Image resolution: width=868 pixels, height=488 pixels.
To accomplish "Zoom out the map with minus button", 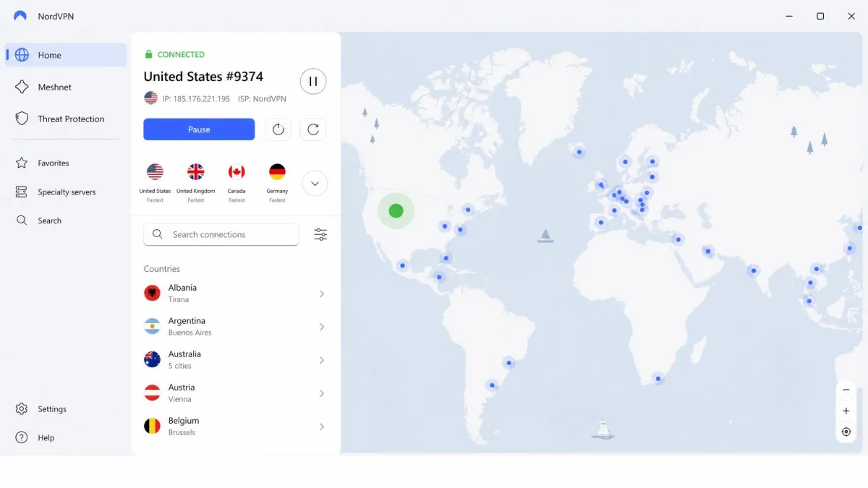I will (846, 390).
